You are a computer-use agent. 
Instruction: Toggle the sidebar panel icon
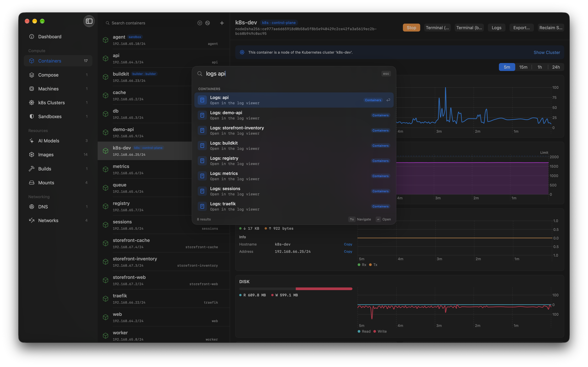tap(89, 21)
